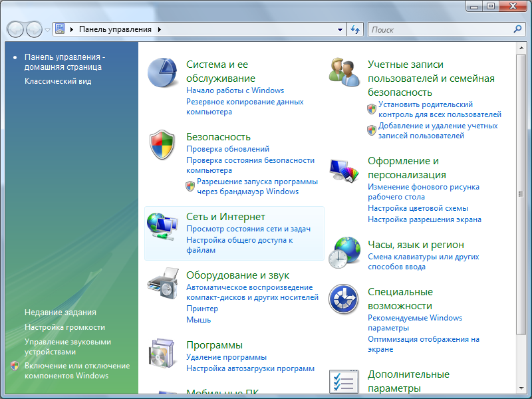Click the refresh button next to address bar

tap(356, 29)
